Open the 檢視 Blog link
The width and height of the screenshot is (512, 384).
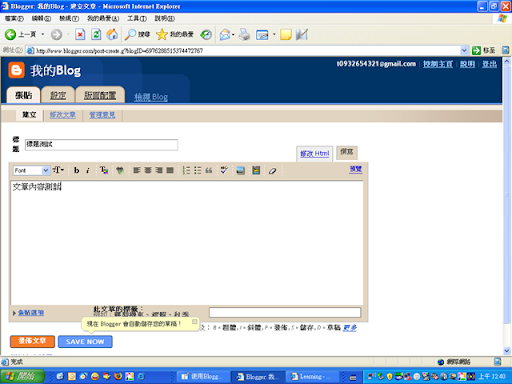151,97
